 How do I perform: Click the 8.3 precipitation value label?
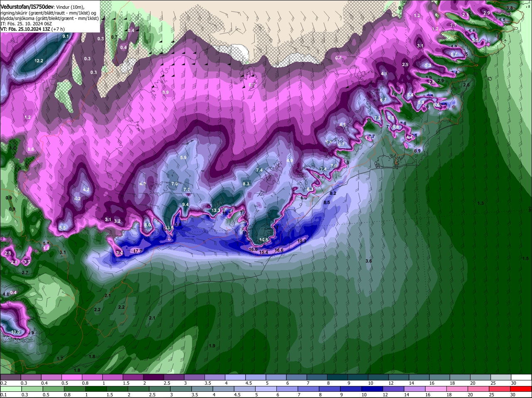246,184
